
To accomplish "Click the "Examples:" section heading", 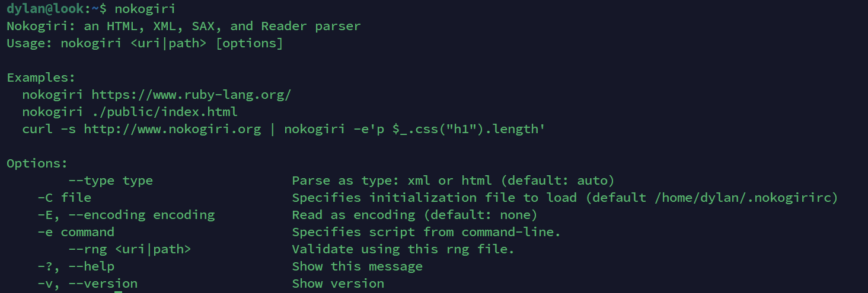I will pyautogui.click(x=41, y=78).
